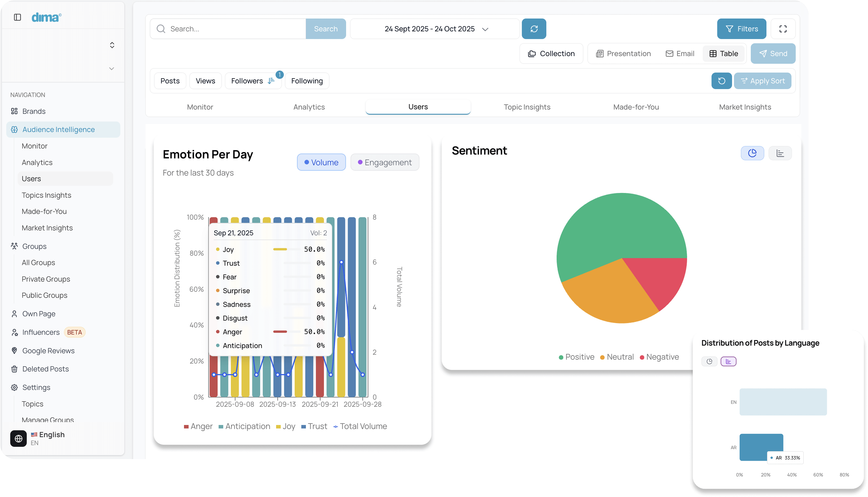Image resolution: width=868 pixels, height=497 pixels.
Task: Toggle the Engagement chart mode
Action: click(384, 162)
